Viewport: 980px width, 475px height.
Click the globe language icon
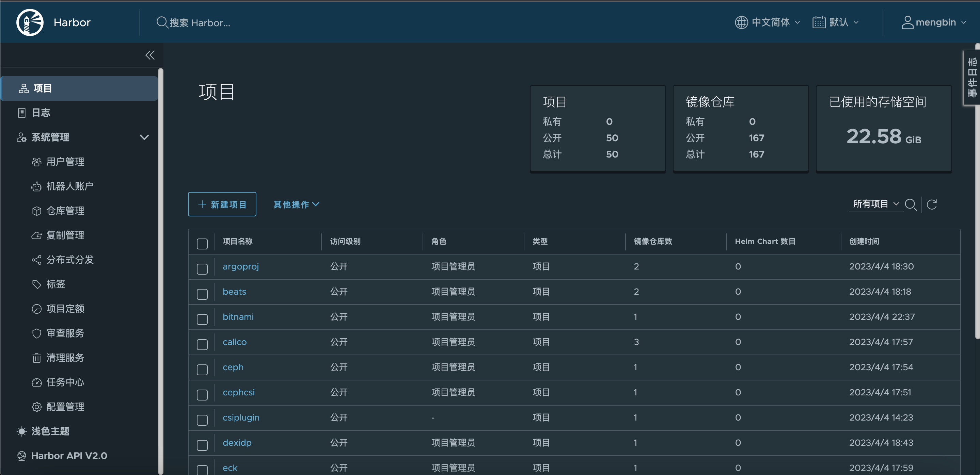point(741,22)
